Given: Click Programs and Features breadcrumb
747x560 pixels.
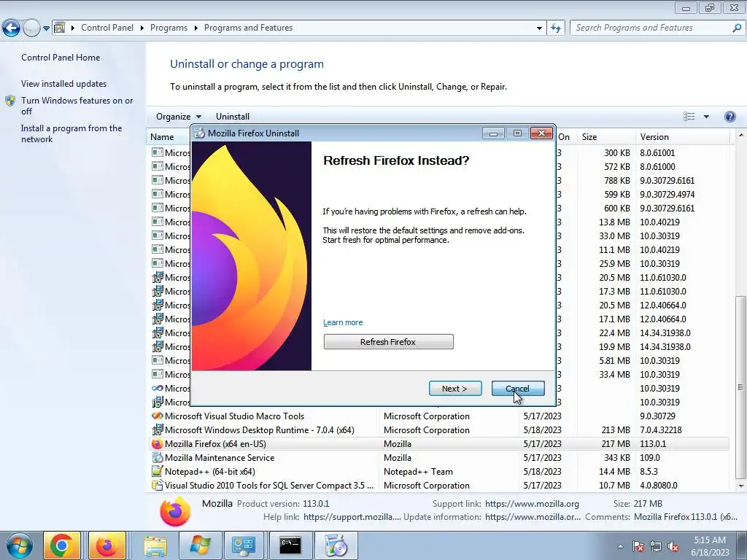Looking at the screenshot, I should point(248,28).
